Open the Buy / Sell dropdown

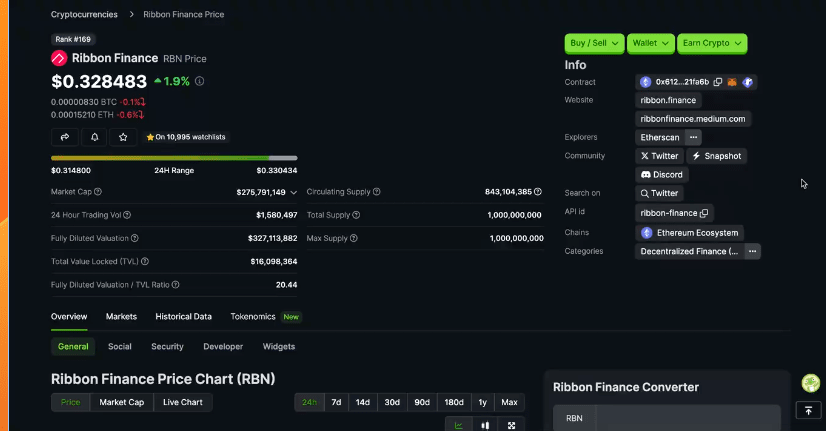click(x=594, y=43)
